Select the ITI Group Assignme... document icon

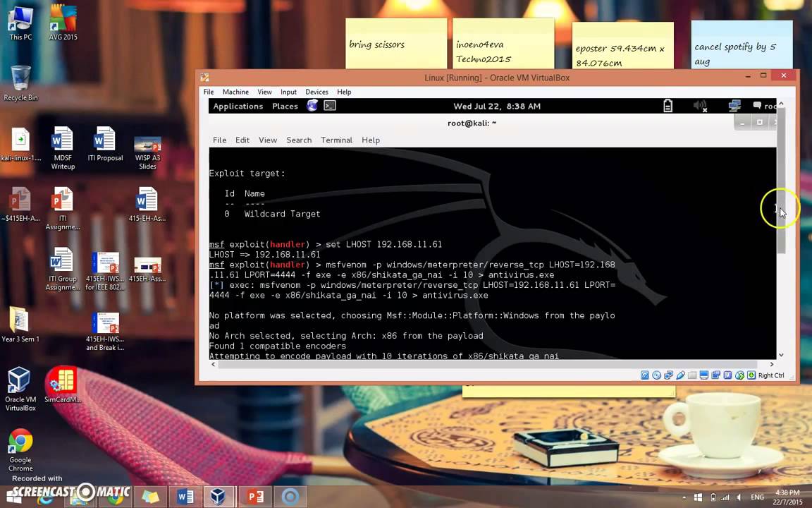(x=62, y=269)
